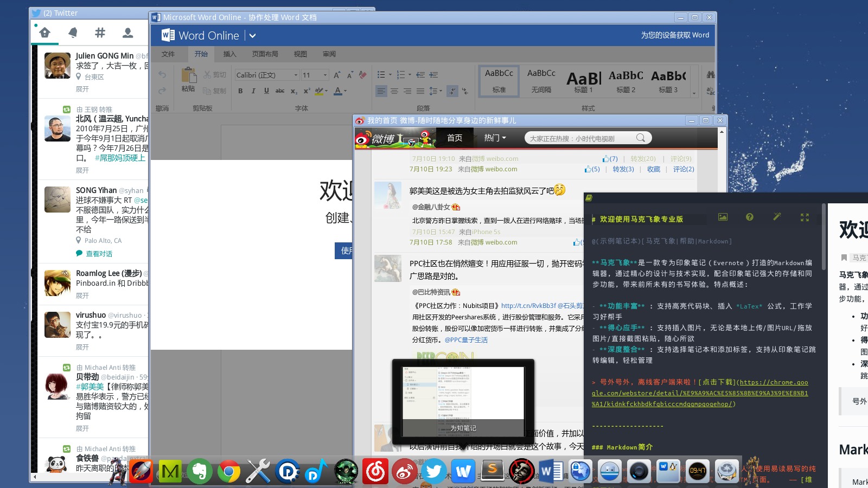
Task: Open the trash recycle icon in dock
Action: pos(726,471)
